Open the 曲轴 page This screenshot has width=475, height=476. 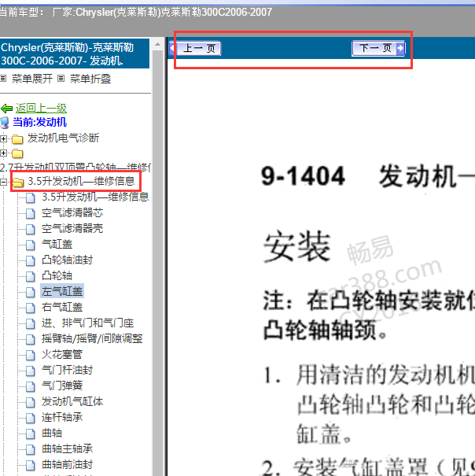pyautogui.click(x=52, y=434)
